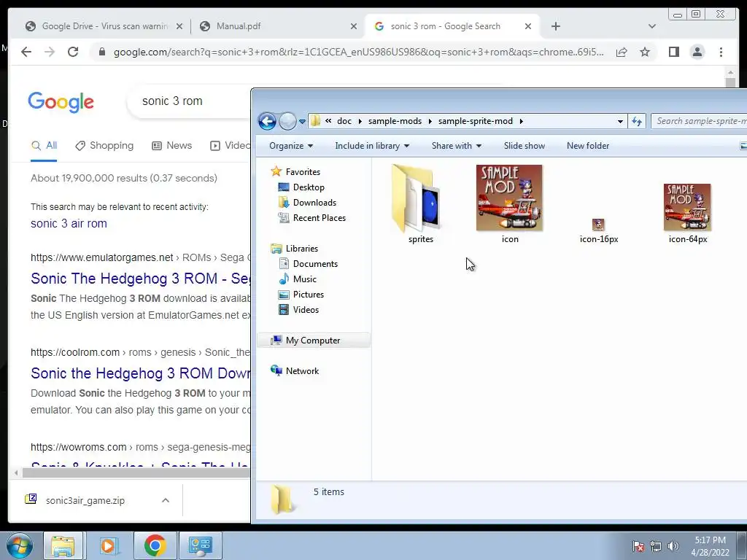Click the sample-mods breadcrumb segment
The image size is (747, 560).
[395, 121]
